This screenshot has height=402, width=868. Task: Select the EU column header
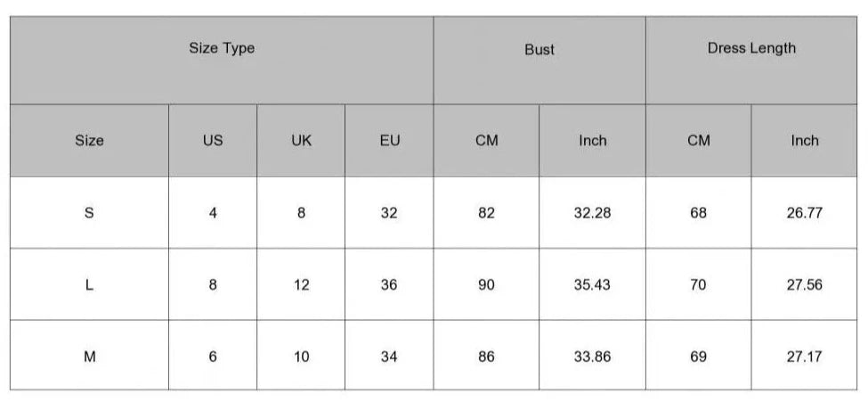click(x=389, y=141)
